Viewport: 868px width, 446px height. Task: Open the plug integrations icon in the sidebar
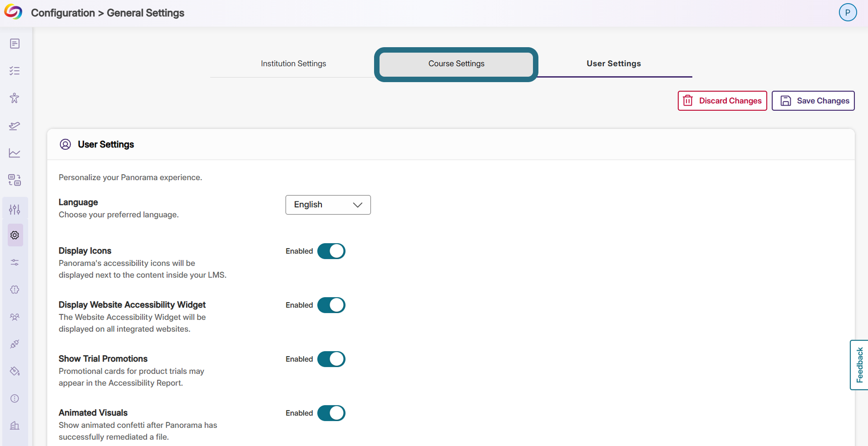[x=15, y=344]
